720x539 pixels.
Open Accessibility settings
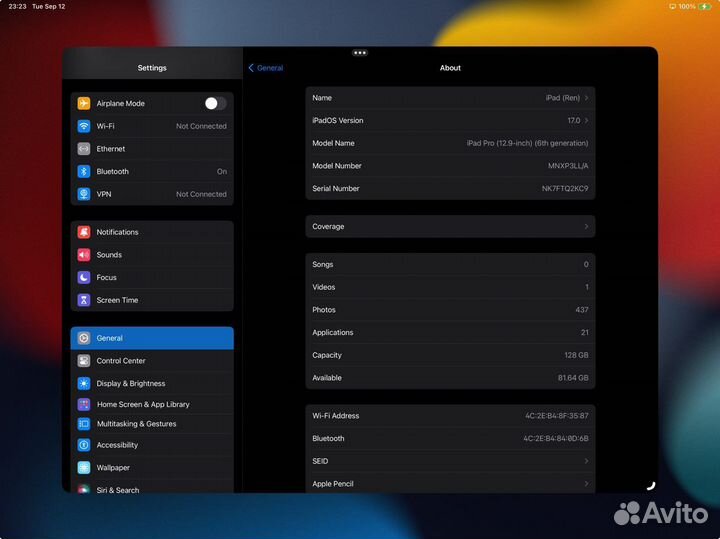pos(152,445)
